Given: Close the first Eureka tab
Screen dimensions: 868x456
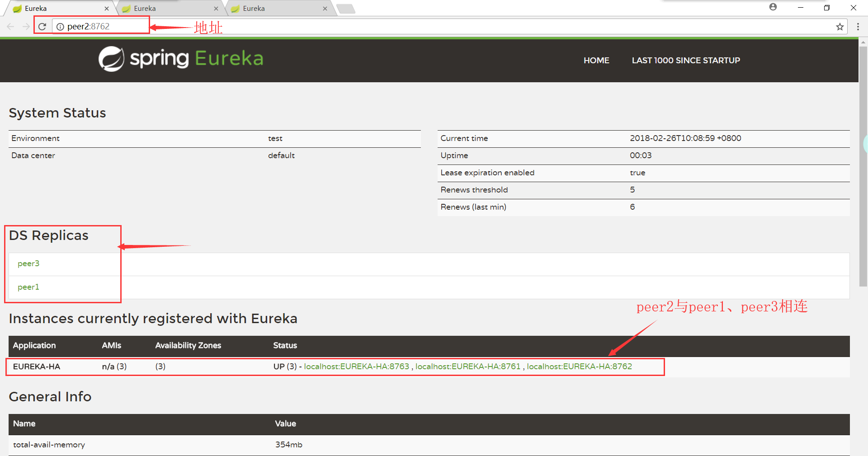Looking at the screenshot, I should click(107, 9).
